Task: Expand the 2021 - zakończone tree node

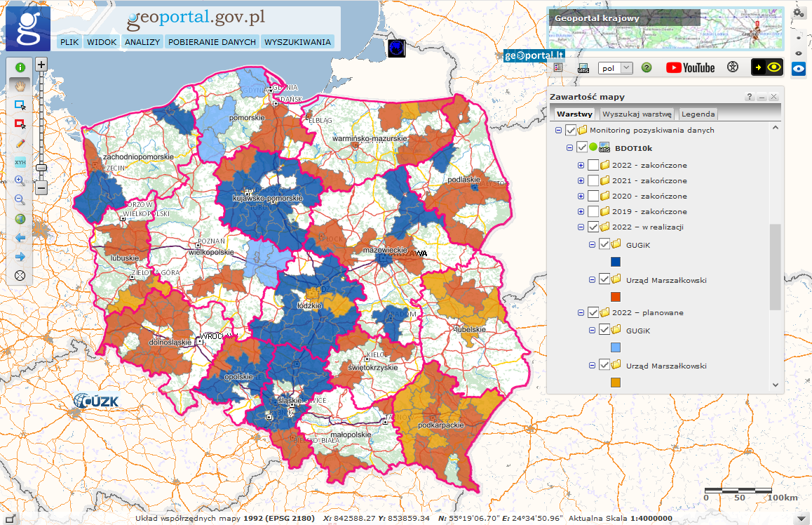Action: point(581,180)
